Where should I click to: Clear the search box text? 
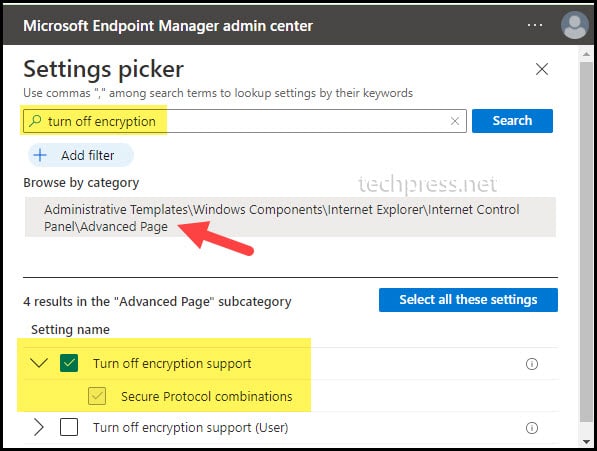pyautogui.click(x=455, y=121)
